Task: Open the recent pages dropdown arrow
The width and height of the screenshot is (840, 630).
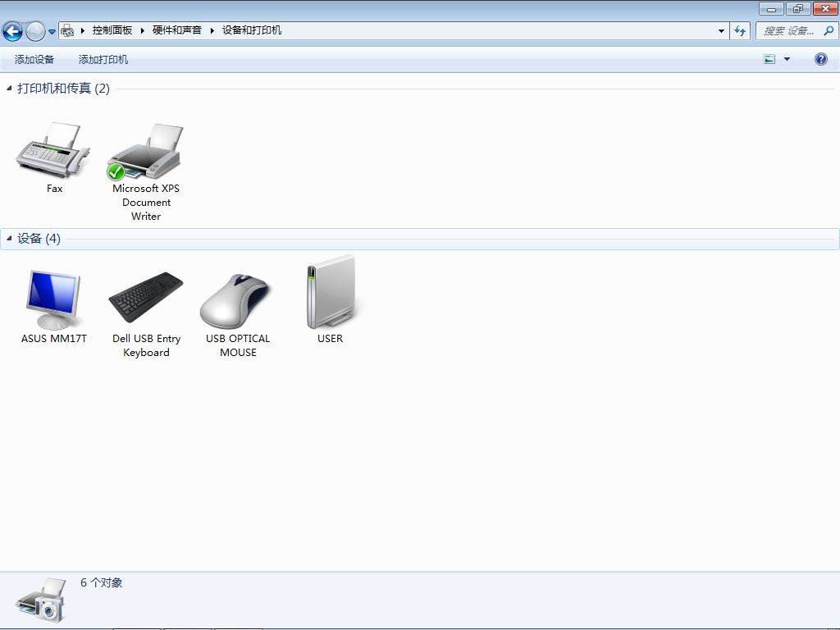Action: click(52, 32)
